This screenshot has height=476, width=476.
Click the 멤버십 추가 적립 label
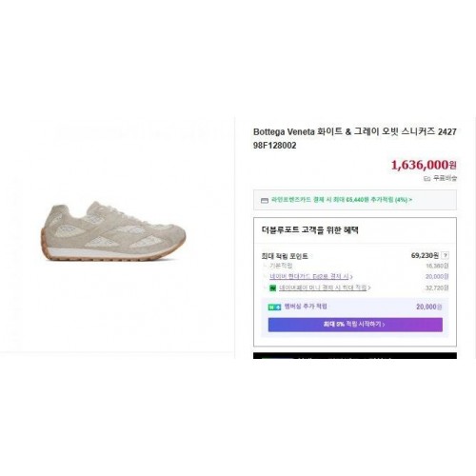tap(306, 307)
